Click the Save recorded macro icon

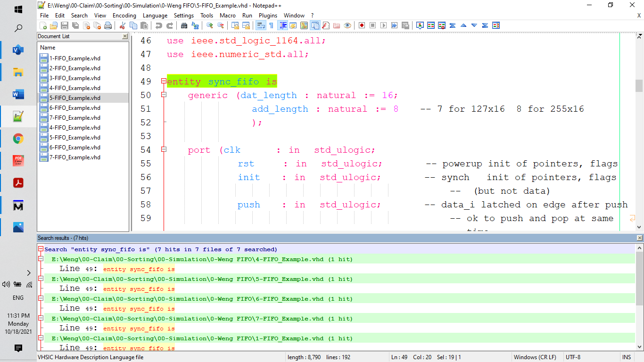[x=405, y=25]
